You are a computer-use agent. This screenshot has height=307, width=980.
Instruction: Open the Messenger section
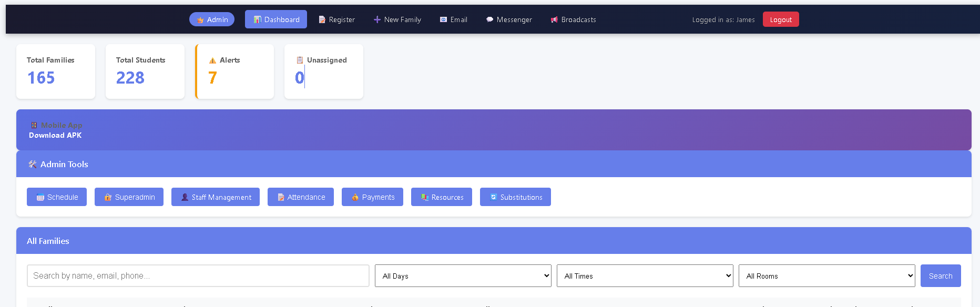[509, 19]
